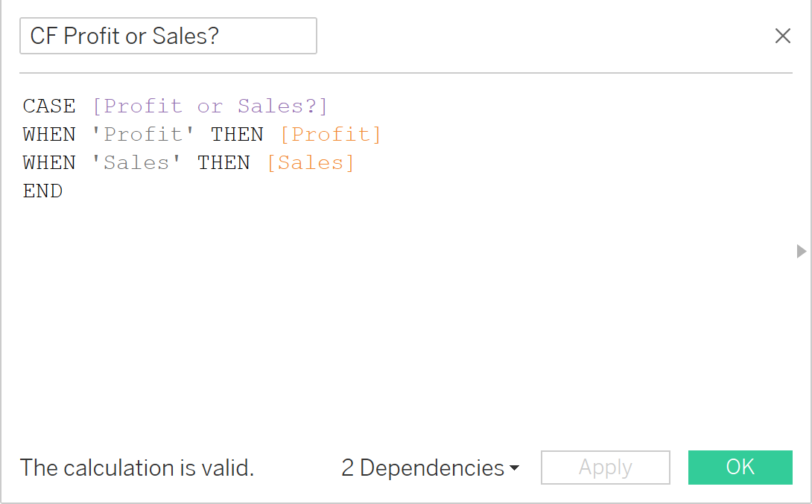812x504 pixels.
Task: Click the 'Sales' string literal
Action: tap(136, 163)
